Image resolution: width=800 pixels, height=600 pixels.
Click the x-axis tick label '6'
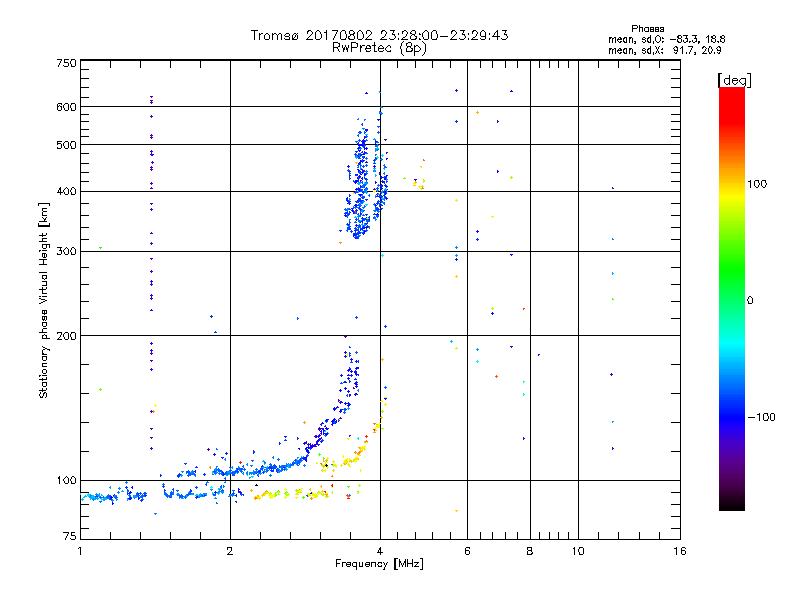(x=467, y=551)
